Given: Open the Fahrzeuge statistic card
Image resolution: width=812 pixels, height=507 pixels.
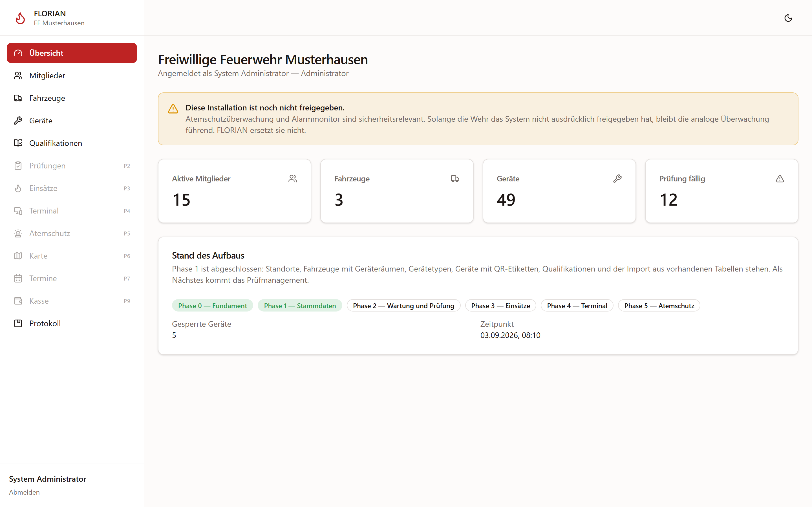Looking at the screenshot, I should (x=397, y=191).
